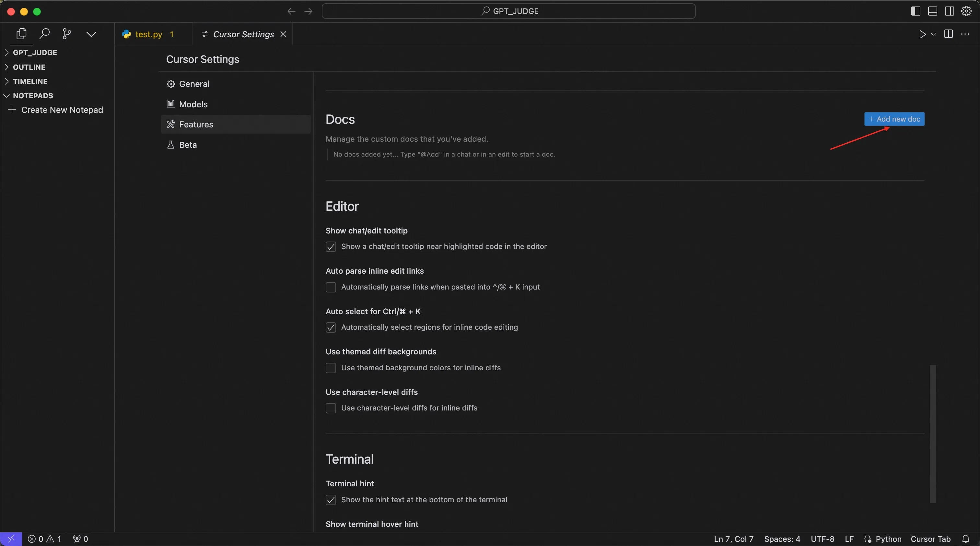The image size is (980, 546).
Task: Select the Cursor Settings tab
Action: (243, 34)
